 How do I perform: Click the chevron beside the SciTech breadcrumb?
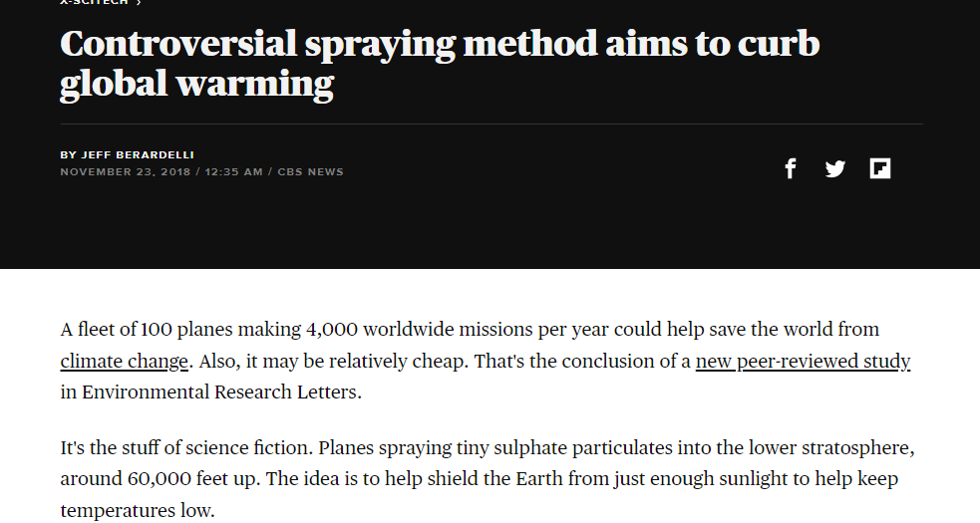tap(139, 3)
